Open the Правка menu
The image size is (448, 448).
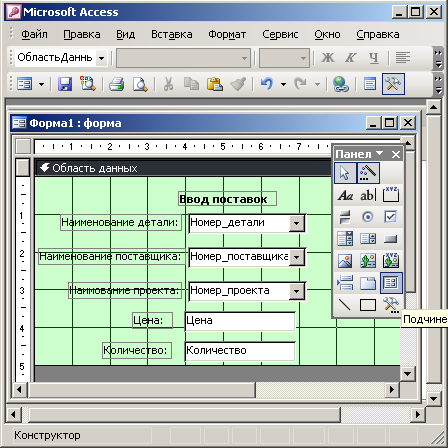[x=82, y=34]
